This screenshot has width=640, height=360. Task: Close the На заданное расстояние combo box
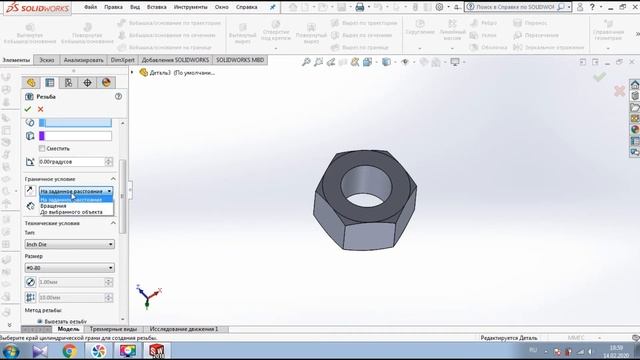click(x=76, y=191)
